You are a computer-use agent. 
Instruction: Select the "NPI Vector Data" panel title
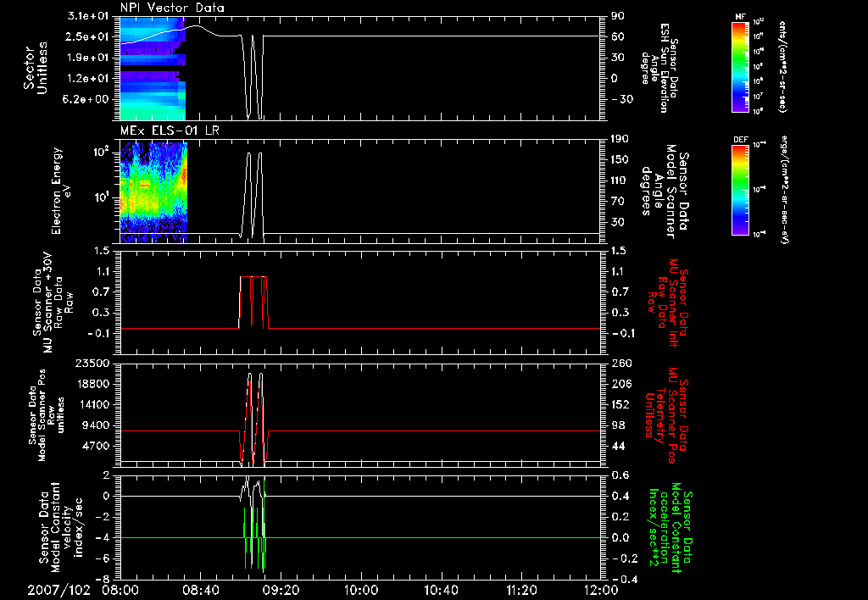click(172, 8)
